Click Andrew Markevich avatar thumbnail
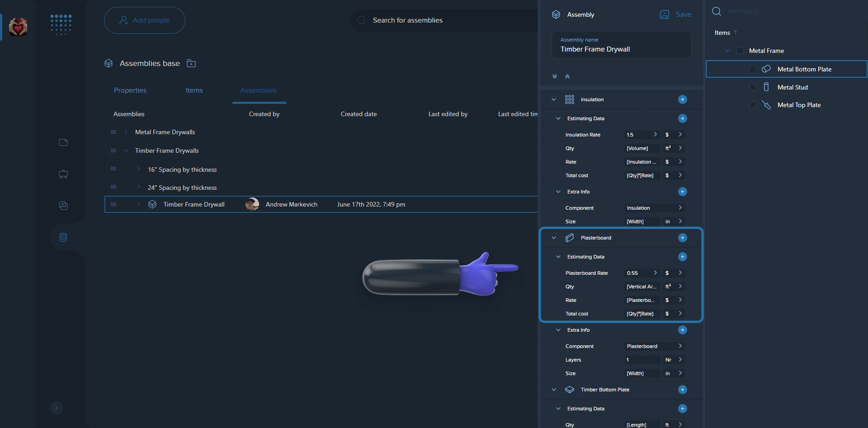The height and width of the screenshot is (428, 868). [252, 204]
